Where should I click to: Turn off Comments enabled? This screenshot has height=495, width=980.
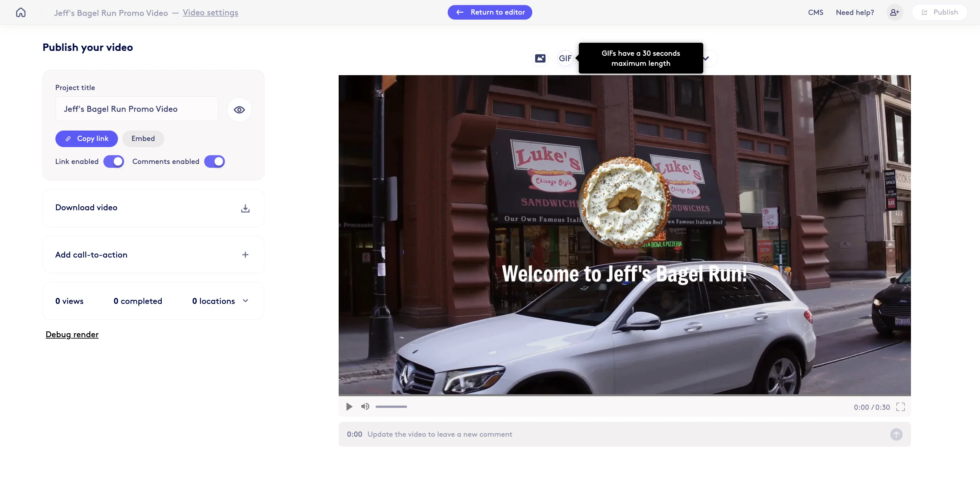[214, 161]
